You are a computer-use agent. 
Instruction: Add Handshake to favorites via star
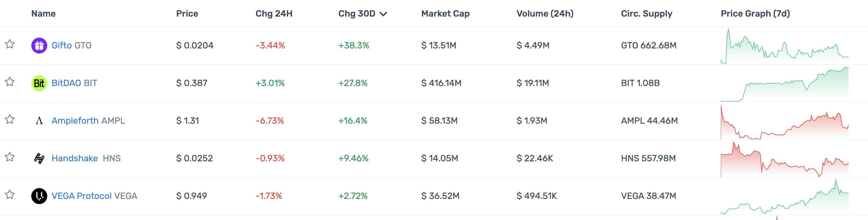10,157
